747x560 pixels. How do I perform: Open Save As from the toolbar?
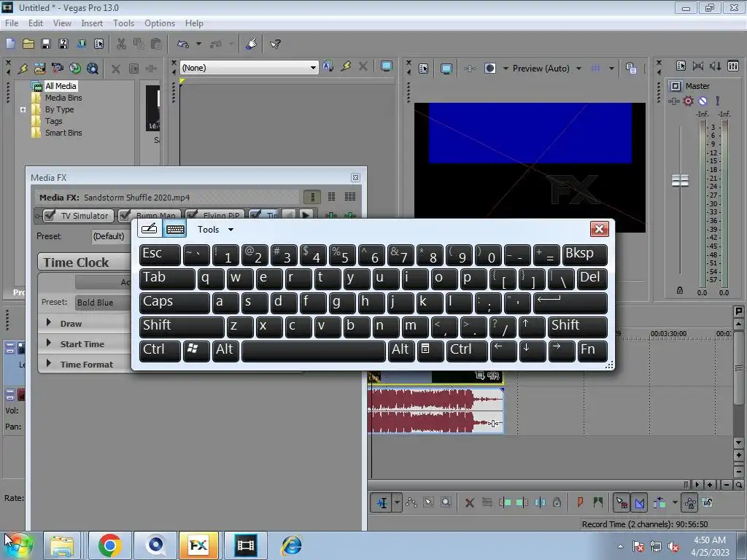pyautogui.click(x=63, y=44)
